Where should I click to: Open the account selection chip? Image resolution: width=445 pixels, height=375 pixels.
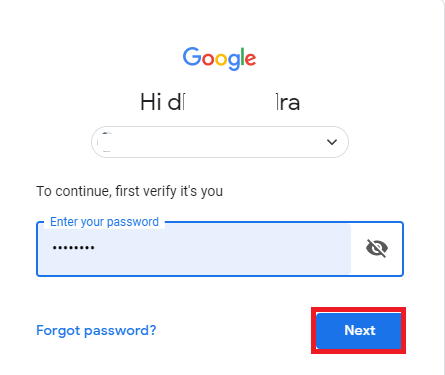pos(220,142)
